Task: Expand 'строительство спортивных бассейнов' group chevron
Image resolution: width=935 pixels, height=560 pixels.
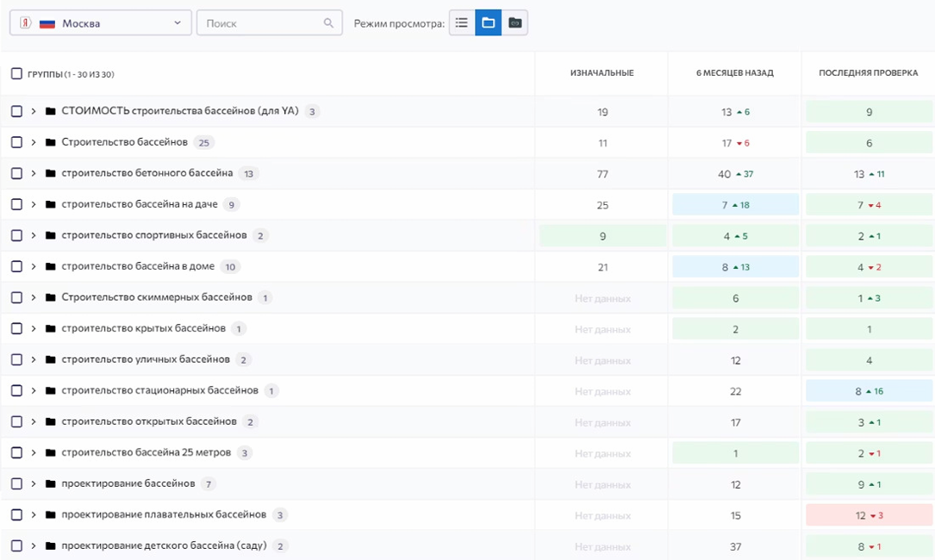Action: pyautogui.click(x=34, y=235)
